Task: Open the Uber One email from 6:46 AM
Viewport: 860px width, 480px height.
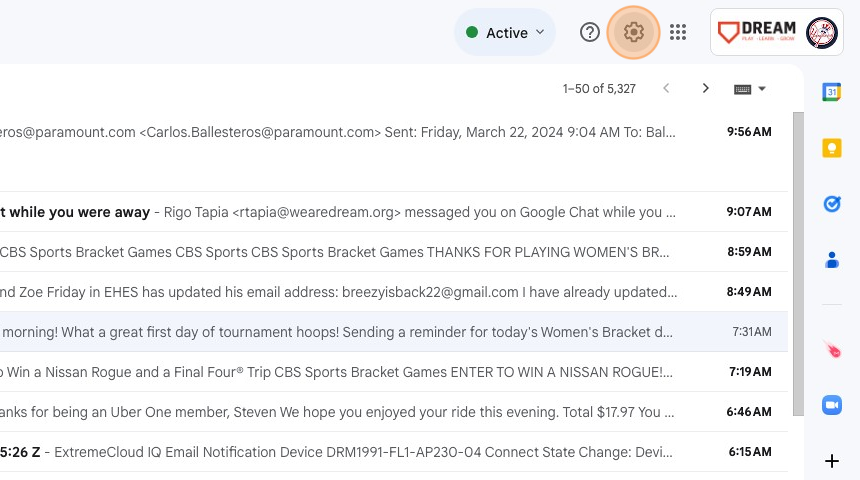Action: [x=394, y=412]
